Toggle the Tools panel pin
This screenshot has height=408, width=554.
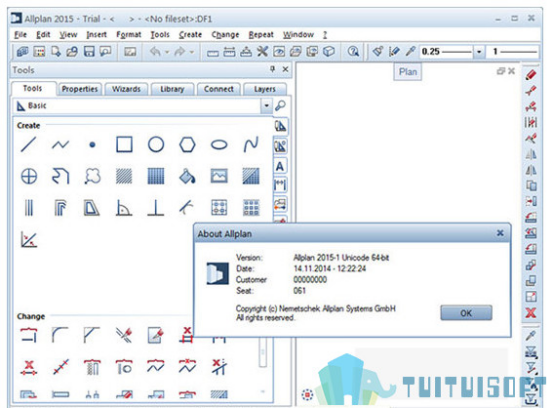(272, 69)
